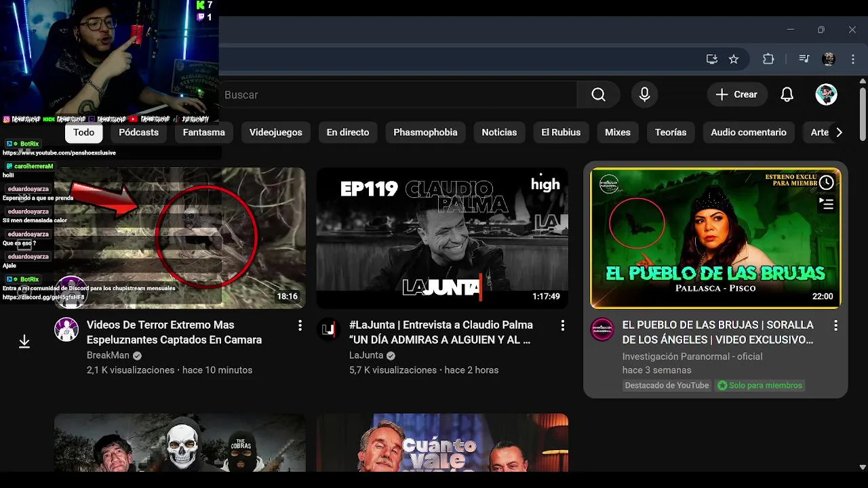This screenshot has height=488, width=868.
Task: Select the Teorías filter chip
Action: tap(671, 132)
